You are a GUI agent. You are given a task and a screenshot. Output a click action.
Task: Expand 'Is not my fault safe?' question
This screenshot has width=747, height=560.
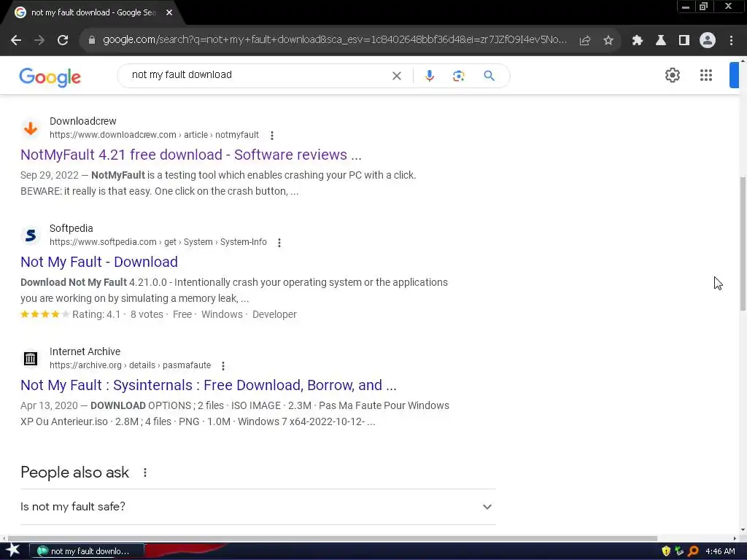(x=258, y=507)
